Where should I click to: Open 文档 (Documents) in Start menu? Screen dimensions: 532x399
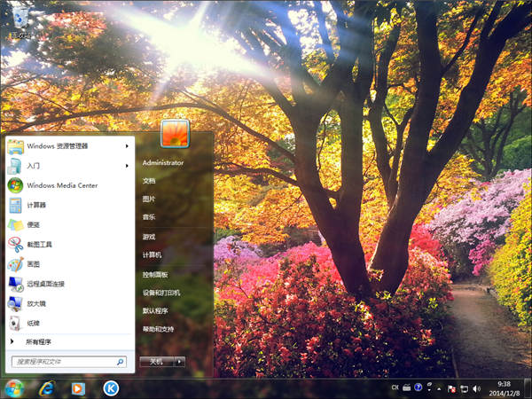point(149,181)
